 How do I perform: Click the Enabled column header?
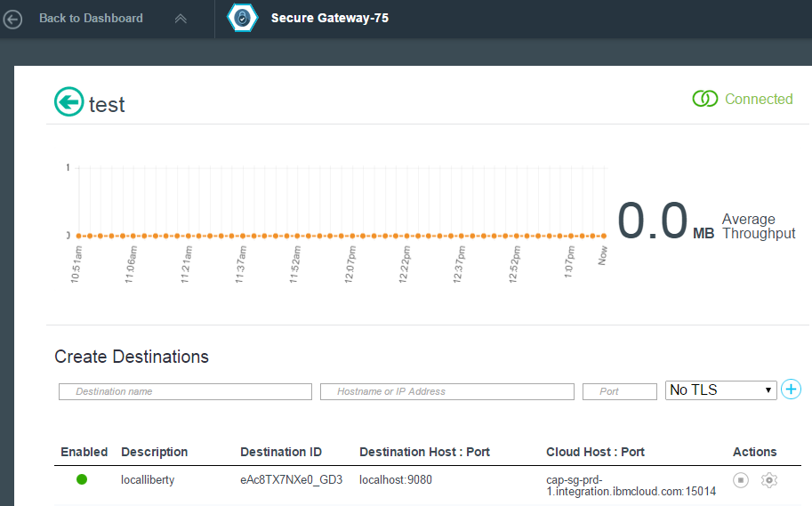click(x=84, y=452)
